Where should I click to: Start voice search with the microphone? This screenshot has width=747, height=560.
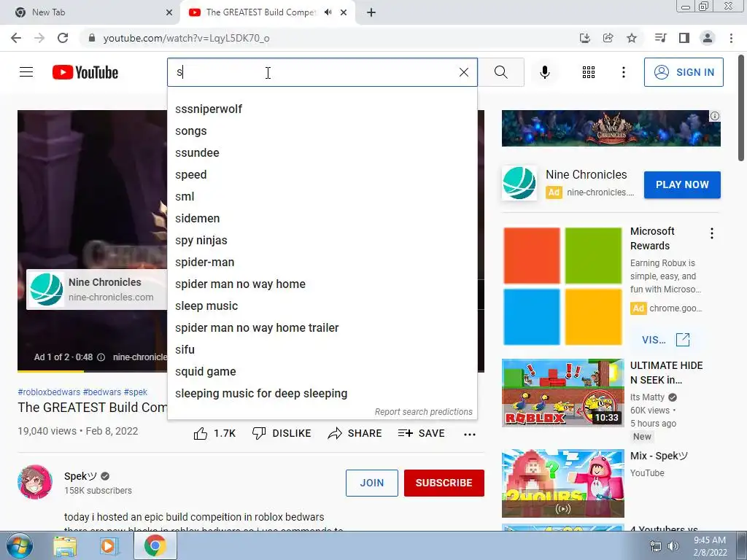point(545,72)
